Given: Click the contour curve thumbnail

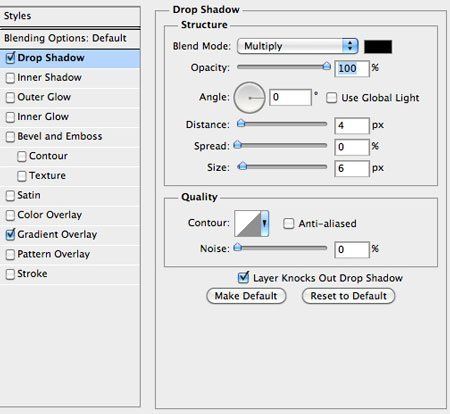Looking at the screenshot, I should pyautogui.click(x=248, y=223).
